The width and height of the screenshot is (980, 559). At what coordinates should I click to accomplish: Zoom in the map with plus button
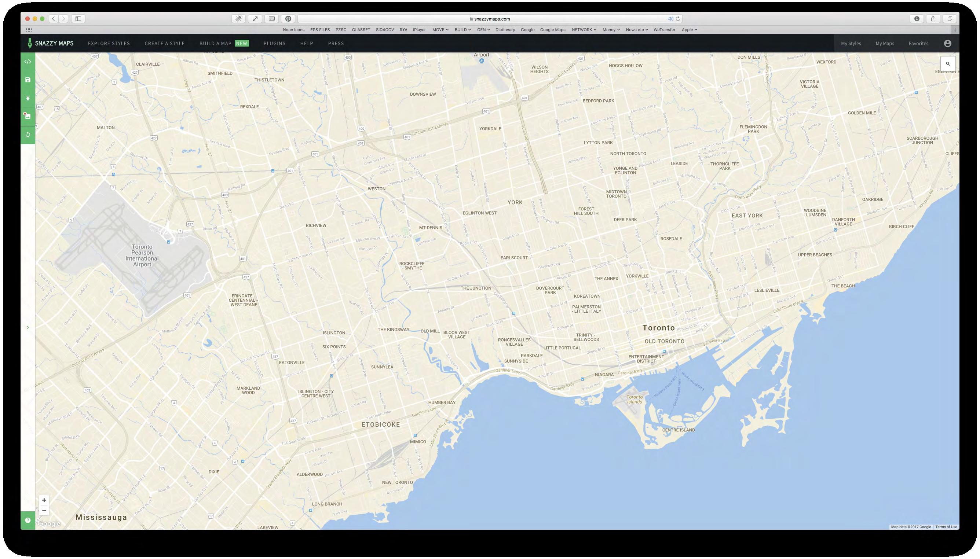point(44,500)
